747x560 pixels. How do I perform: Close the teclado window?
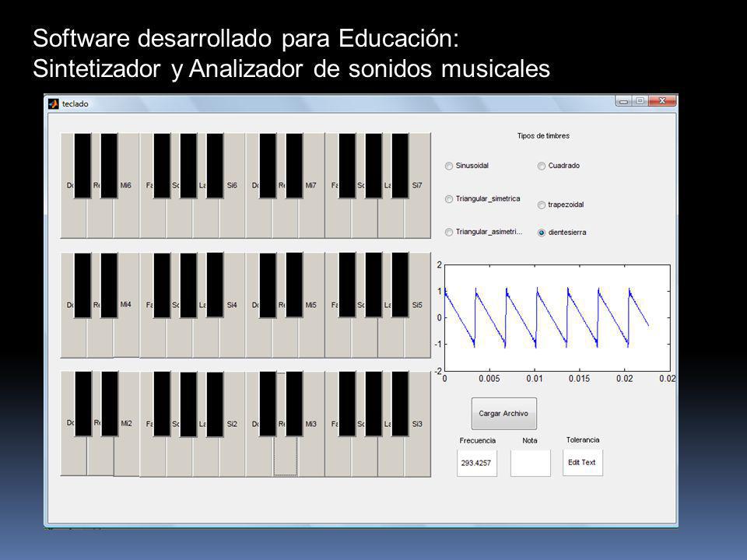661,101
